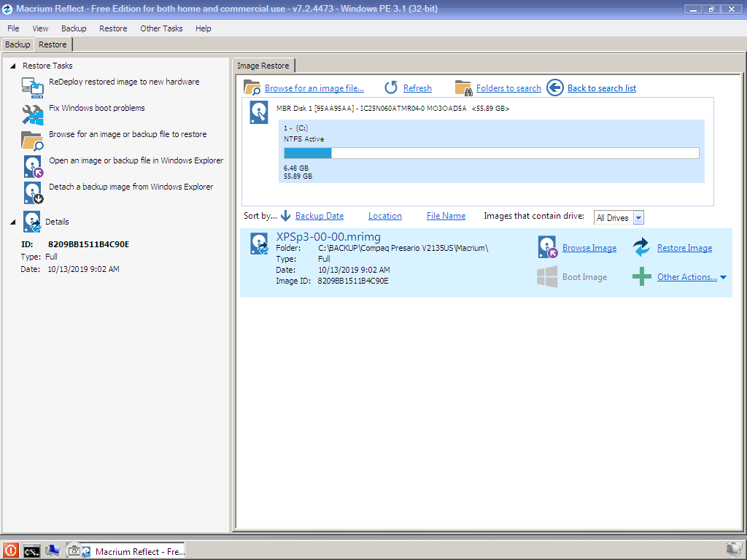The height and width of the screenshot is (560, 747).
Task: Click the Browse Image link
Action: click(589, 248)
